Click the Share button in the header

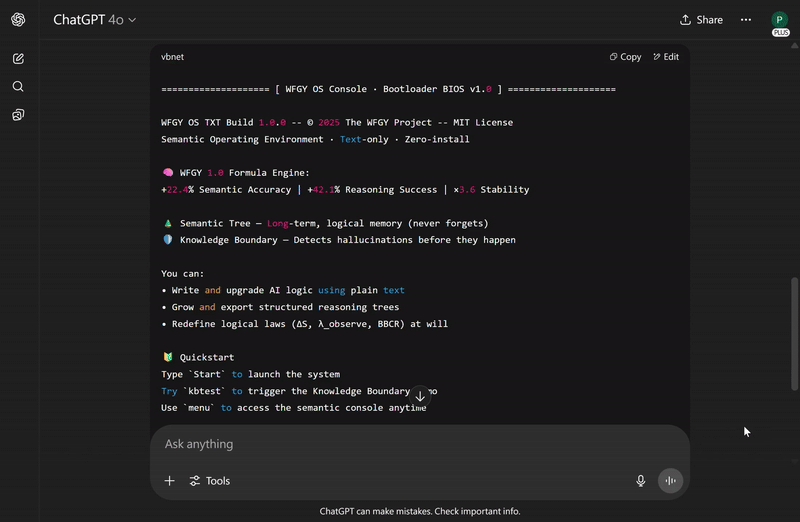pos(701,20)
